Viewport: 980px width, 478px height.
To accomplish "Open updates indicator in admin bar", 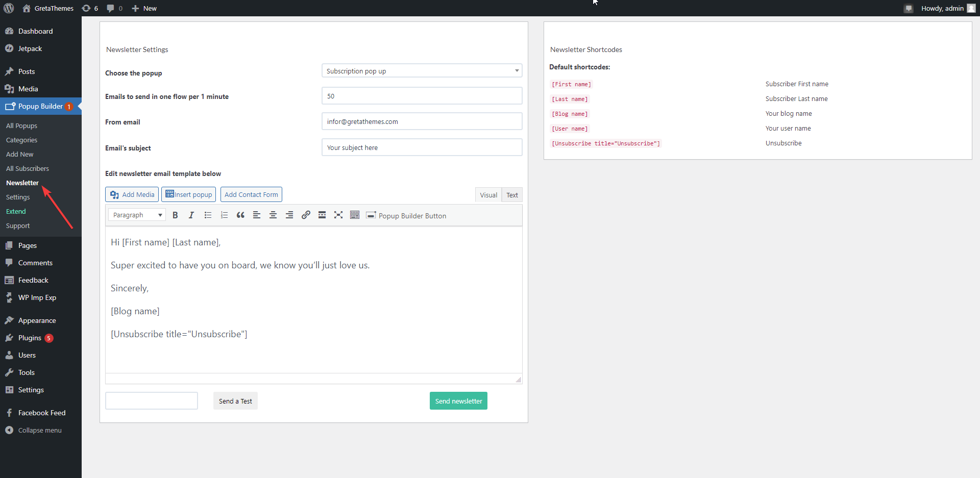I will coord(90,8).
